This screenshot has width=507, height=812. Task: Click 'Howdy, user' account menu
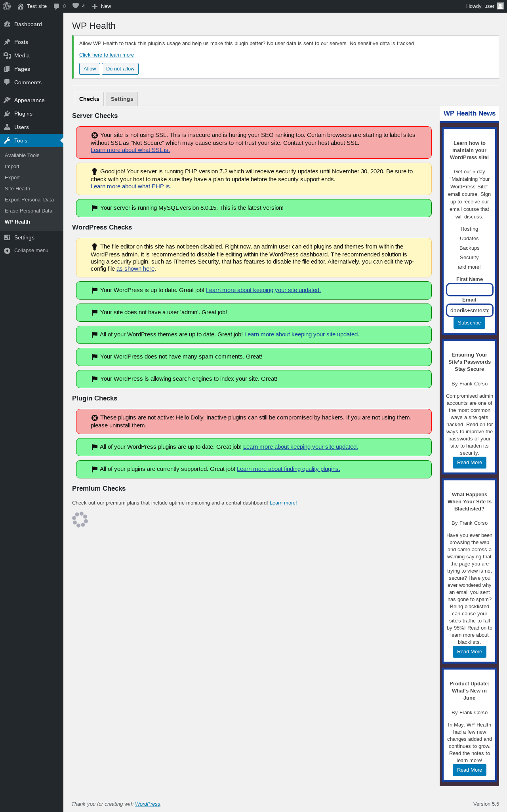point(484,6)
